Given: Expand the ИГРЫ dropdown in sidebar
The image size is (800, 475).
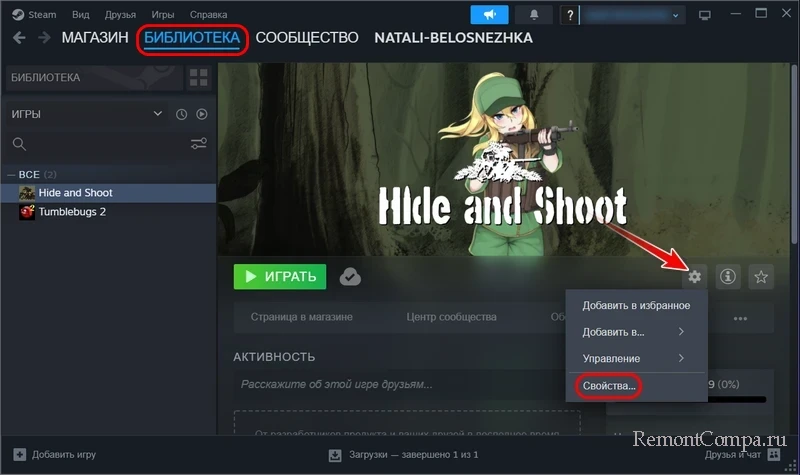Looking at the screenshot, I should (x=157, y=115).
